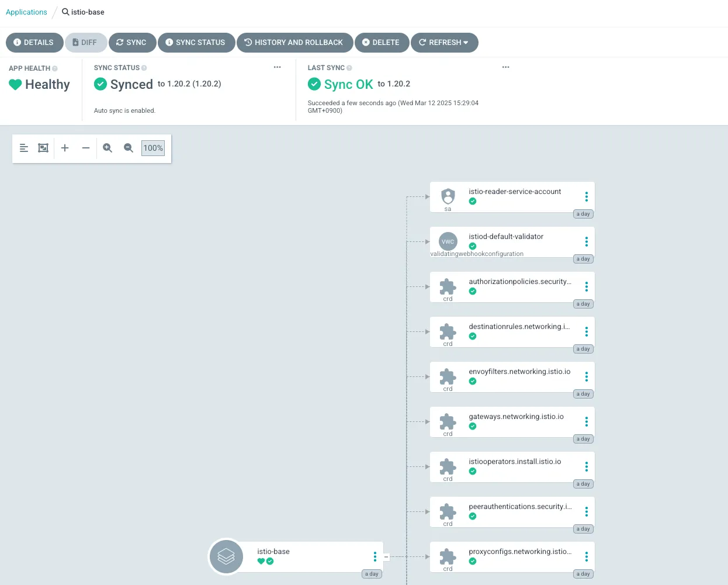Open the Applications breadcrumb link
The image size is (728, 585).
(x=26, y=12)
